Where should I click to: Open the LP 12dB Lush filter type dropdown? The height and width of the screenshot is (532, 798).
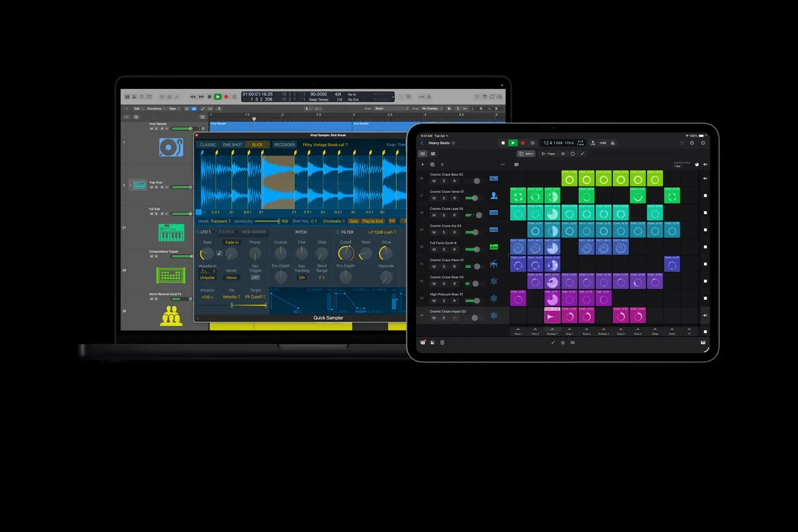[x=382, y=232]
